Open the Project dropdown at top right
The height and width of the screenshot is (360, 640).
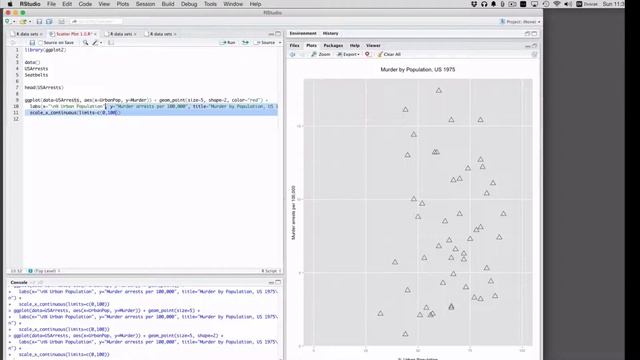[521, 22]
